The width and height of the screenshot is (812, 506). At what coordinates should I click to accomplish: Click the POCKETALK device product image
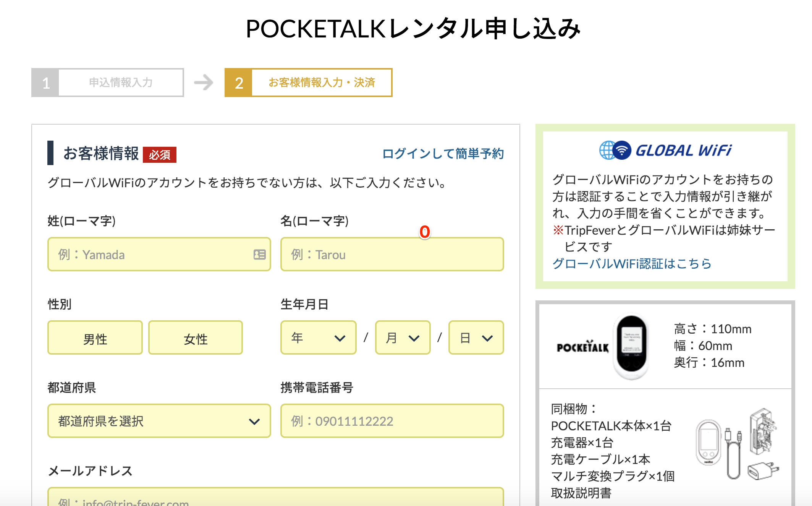631,347
